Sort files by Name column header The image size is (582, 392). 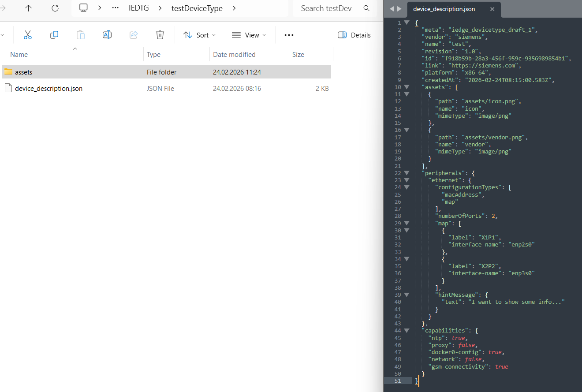(19, 55)
